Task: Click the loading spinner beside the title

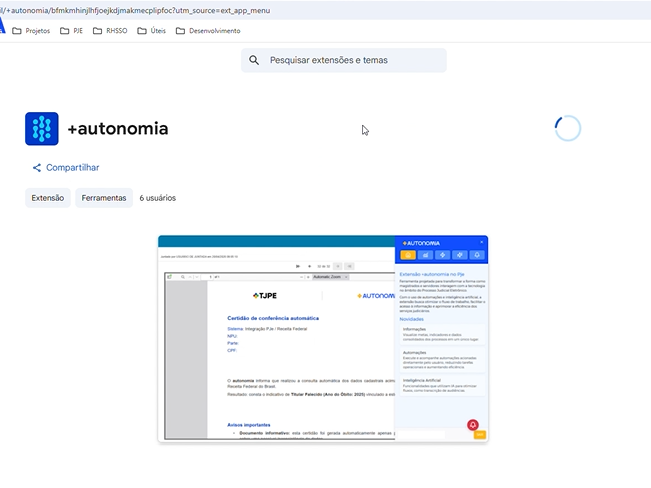Action: [568, 128]
